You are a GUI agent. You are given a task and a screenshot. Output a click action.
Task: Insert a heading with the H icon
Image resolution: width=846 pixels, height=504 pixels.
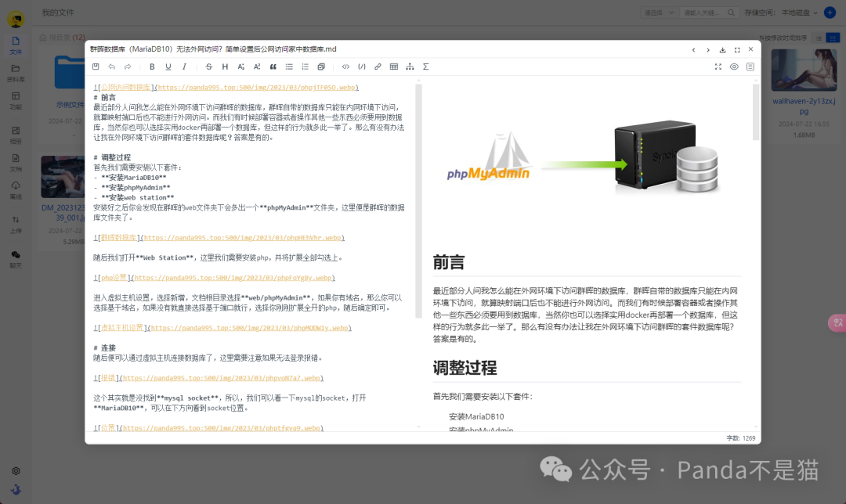click(x=225, y=67)
